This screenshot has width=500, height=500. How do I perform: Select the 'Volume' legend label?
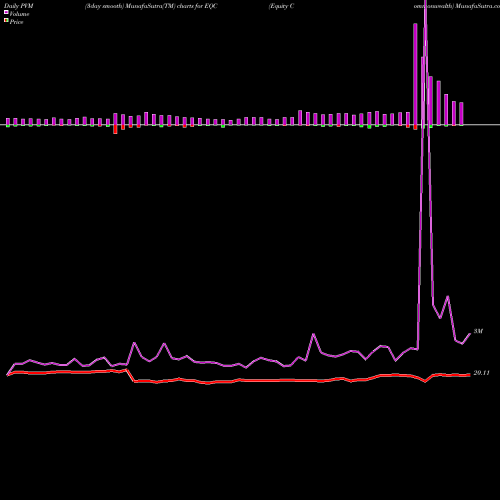19,14
